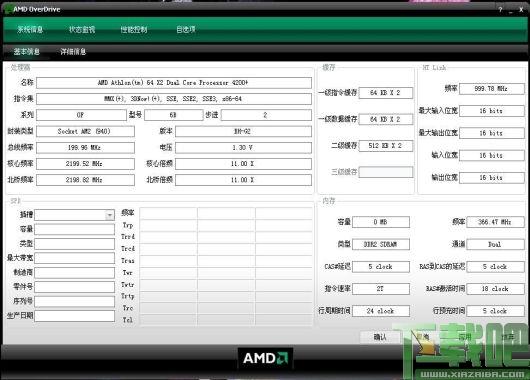530x380 pixels.
Task: Click the 系列 field showing 0F
Action: pos(81,115)
